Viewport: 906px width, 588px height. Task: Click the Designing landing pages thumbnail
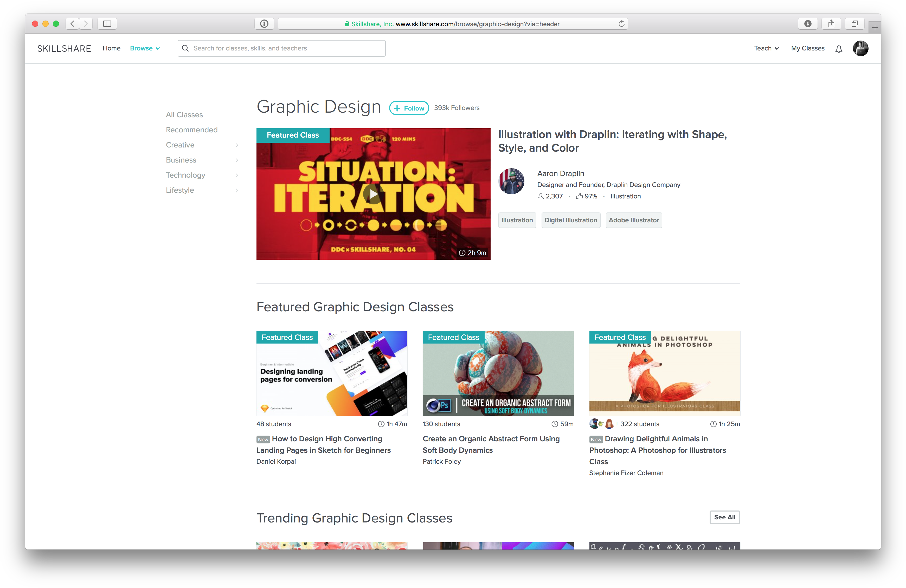[x=332, y=373]
